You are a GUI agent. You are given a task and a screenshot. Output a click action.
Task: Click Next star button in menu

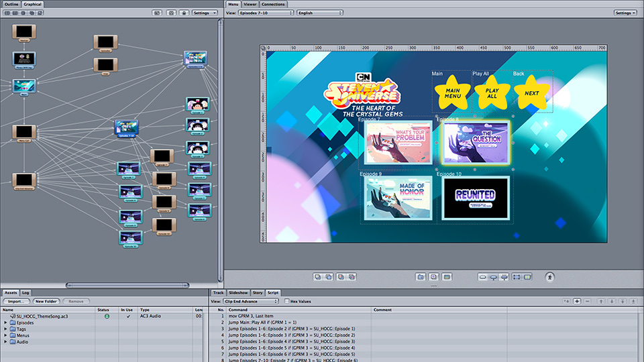tap(532, 93)
